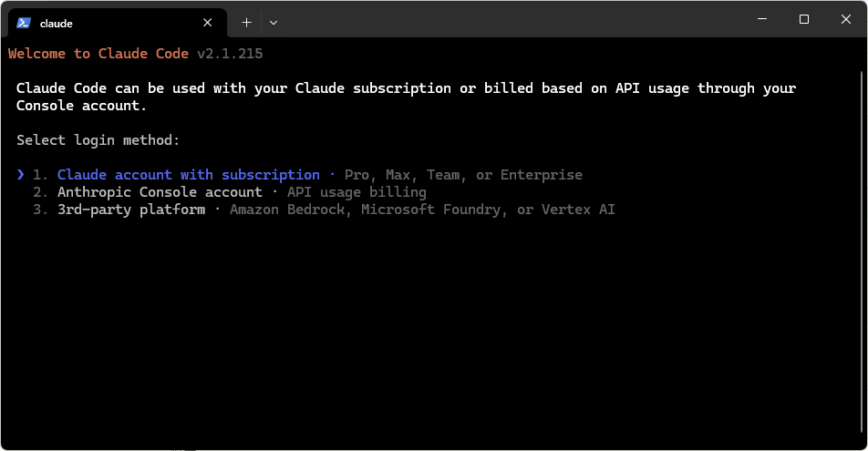
Task: Select the claude tab label
Action: coord(56,24)
